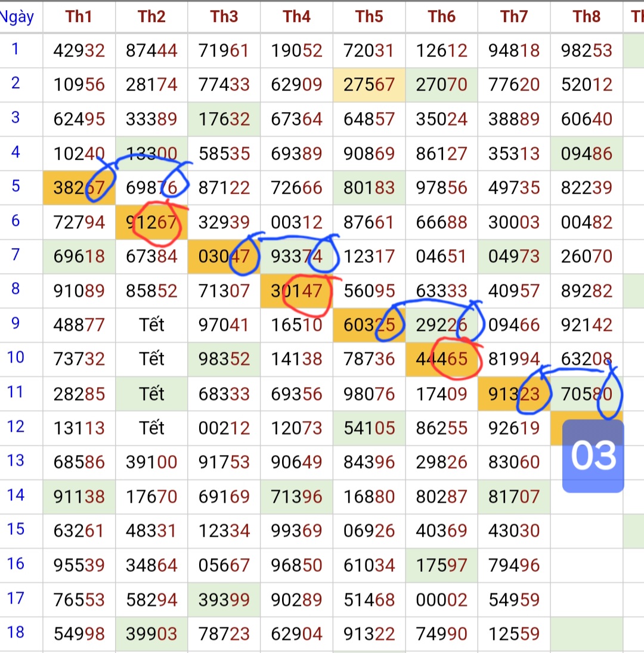The width and height of the screenshot is (644, 653).
Task: Click day number 18 in Ngày column
Action: 16,632
